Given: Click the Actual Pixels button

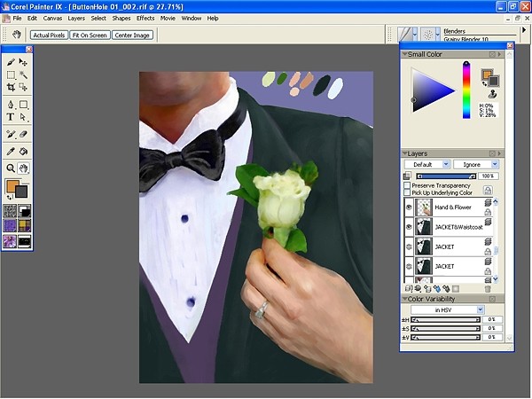Looking at the screenshot, I should (x=49, y=35).
